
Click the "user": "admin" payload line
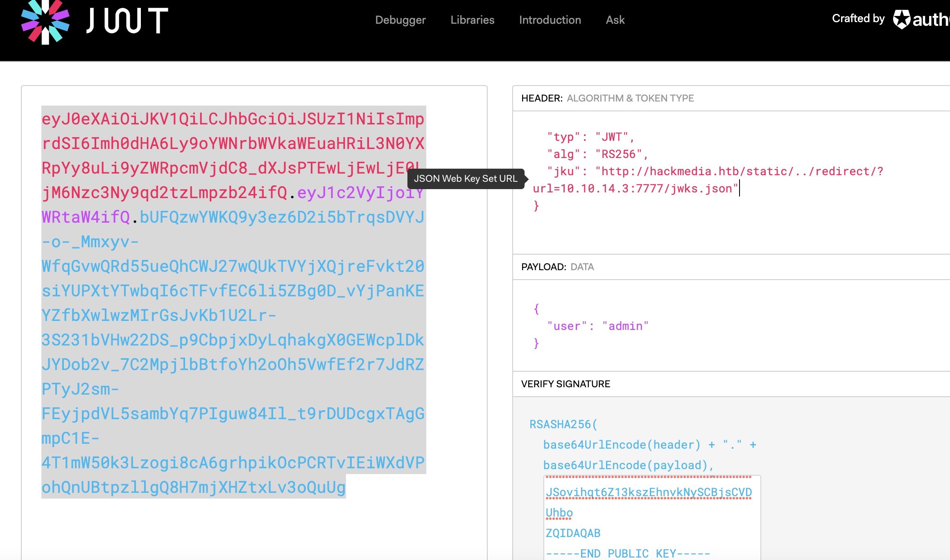pos(597,326)
